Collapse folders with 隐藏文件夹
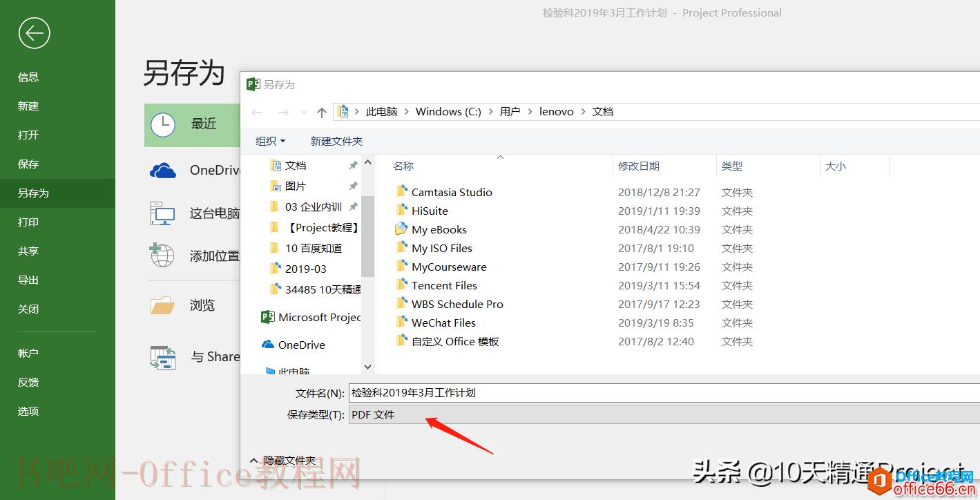 click(x=282, y=461)
